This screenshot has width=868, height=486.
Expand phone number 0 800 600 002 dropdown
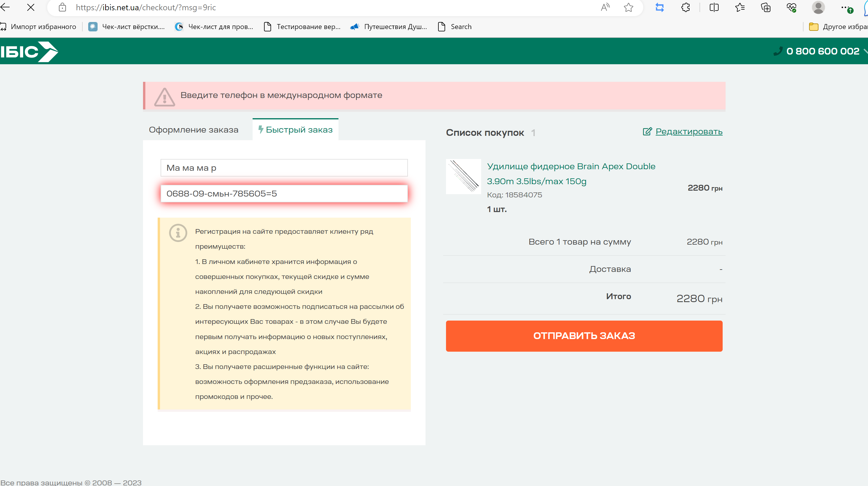pos(865,51)
